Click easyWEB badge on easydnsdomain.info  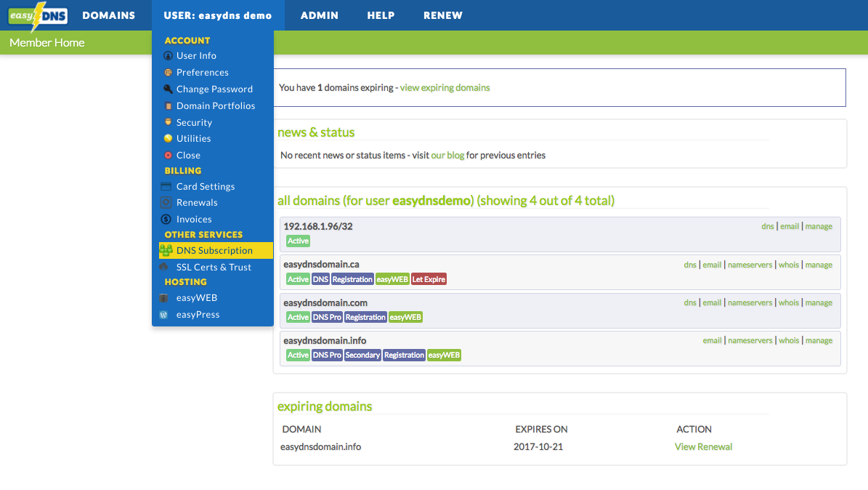tap(444, 356)
